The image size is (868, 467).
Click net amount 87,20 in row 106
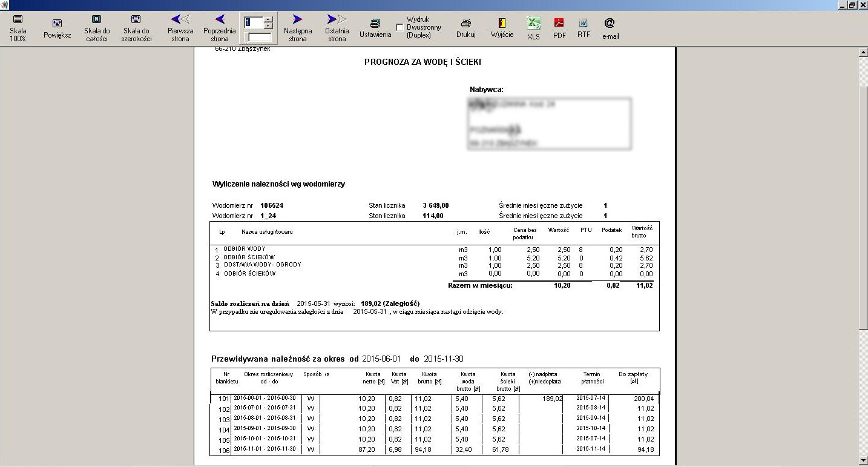tap(367, 449)
